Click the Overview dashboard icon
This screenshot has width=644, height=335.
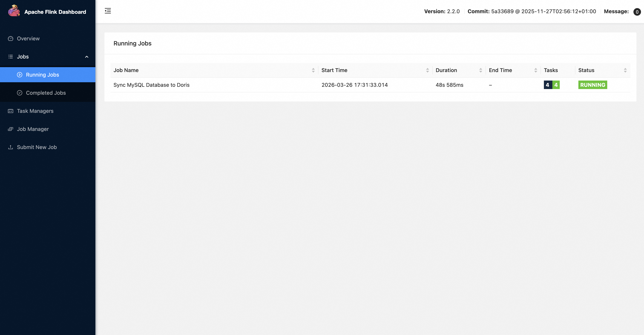pyautogui.click(x=11, y=38)
